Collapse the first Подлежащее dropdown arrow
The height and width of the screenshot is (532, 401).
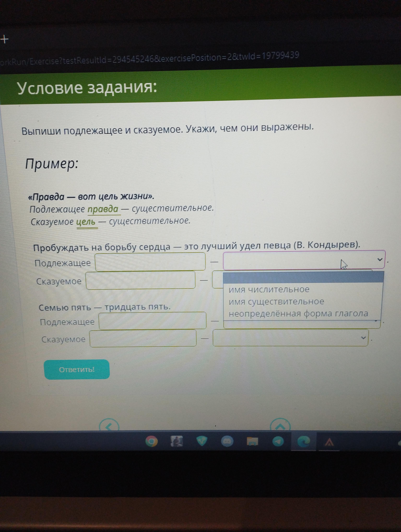[380, 259]
